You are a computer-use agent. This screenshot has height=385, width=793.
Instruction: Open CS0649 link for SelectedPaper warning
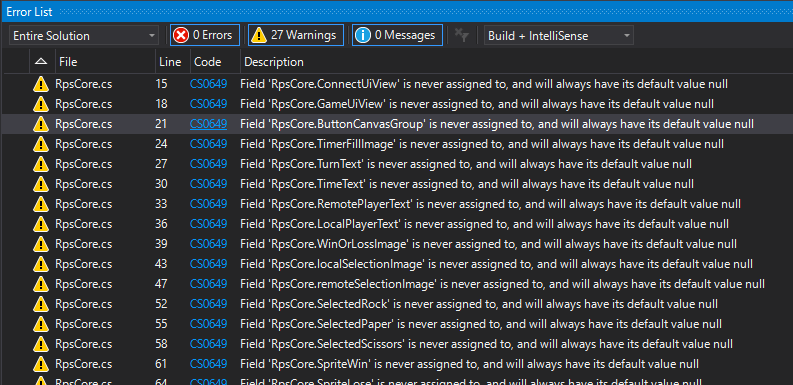[x=208, y=324]
